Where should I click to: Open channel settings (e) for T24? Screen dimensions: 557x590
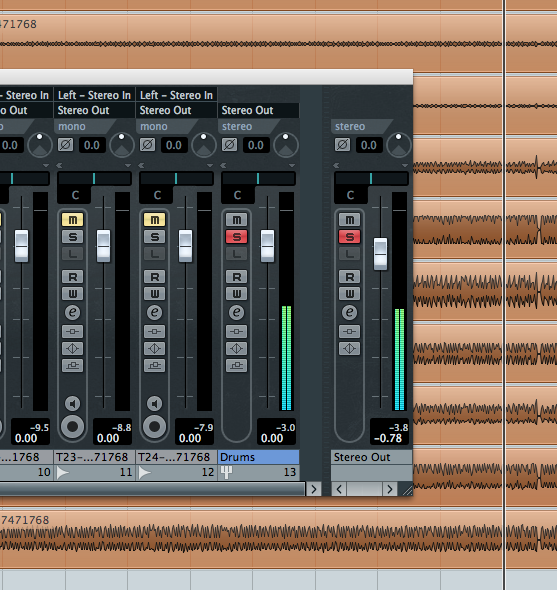click(x=155, y=312)
